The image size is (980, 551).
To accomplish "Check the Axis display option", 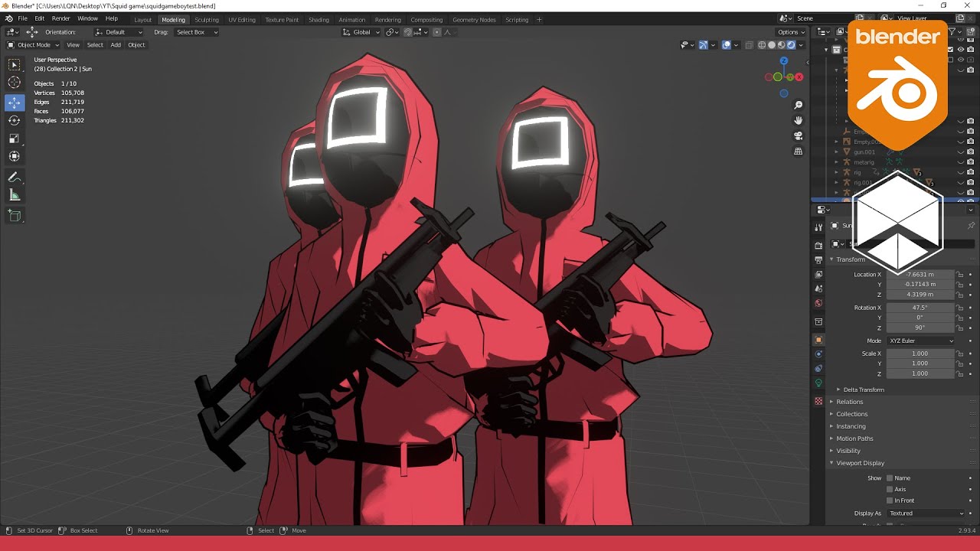I will (x=890, y=490).
